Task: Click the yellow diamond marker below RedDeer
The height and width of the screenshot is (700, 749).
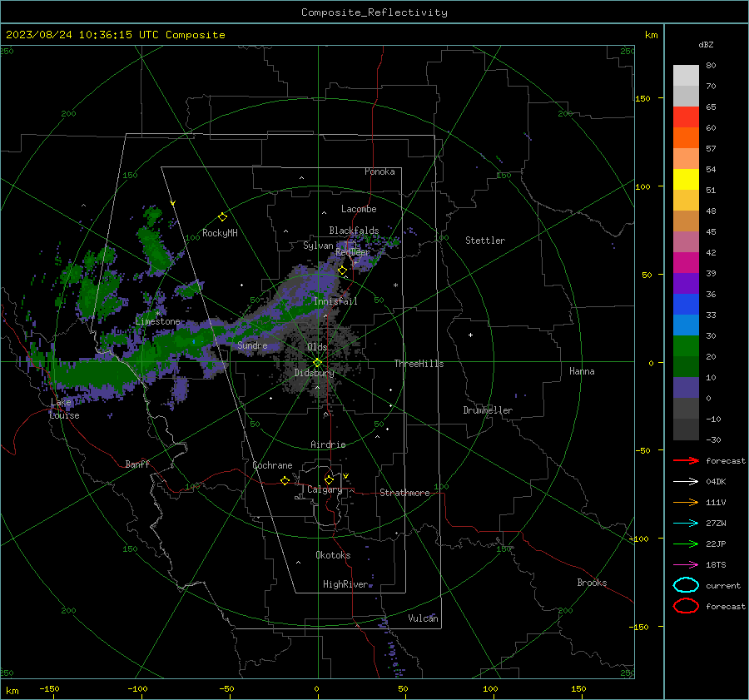Action: tap(343, 271)
